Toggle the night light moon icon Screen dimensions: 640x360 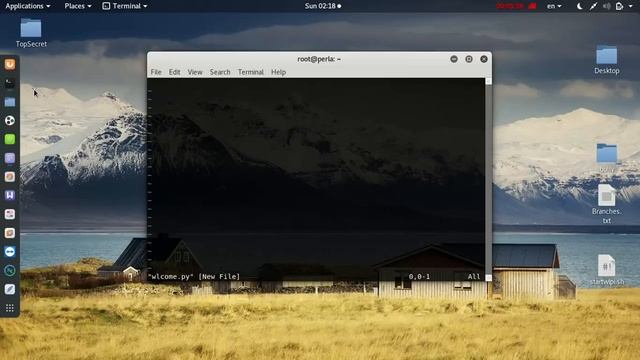(x=580, y=6)
